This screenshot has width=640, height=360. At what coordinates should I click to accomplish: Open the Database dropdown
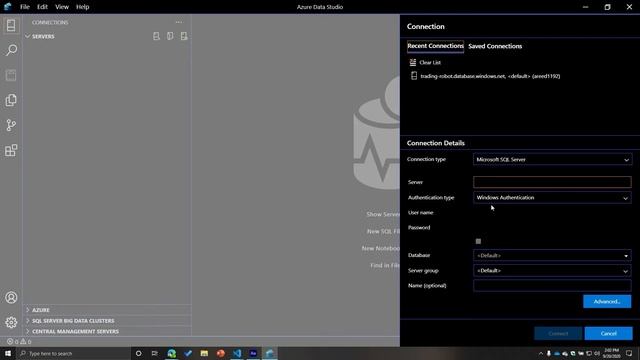point(552,256)
